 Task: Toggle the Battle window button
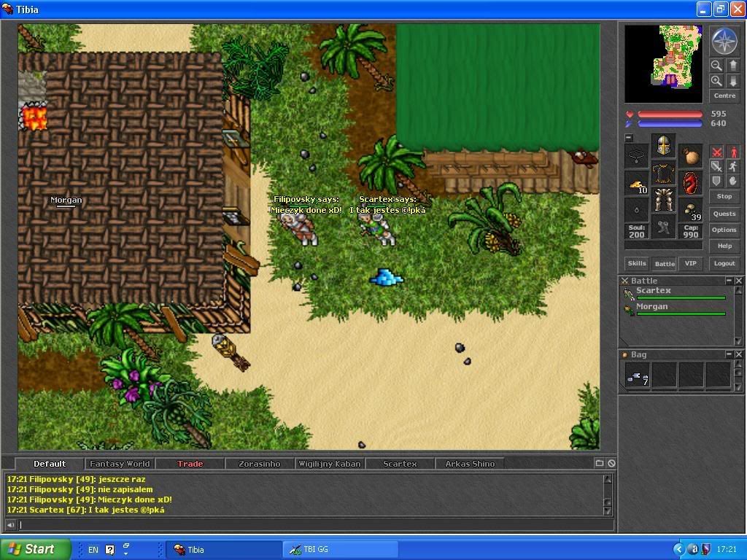point(665,263)
